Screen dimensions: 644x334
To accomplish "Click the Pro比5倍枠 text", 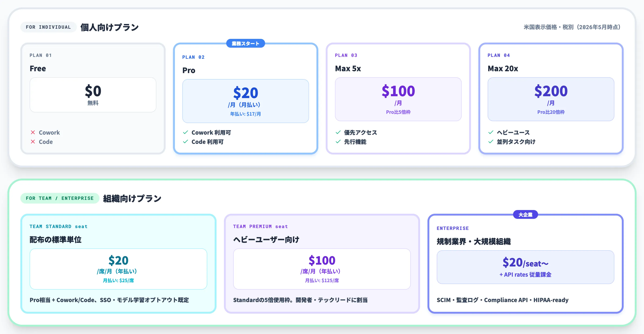I will [398, 112].
